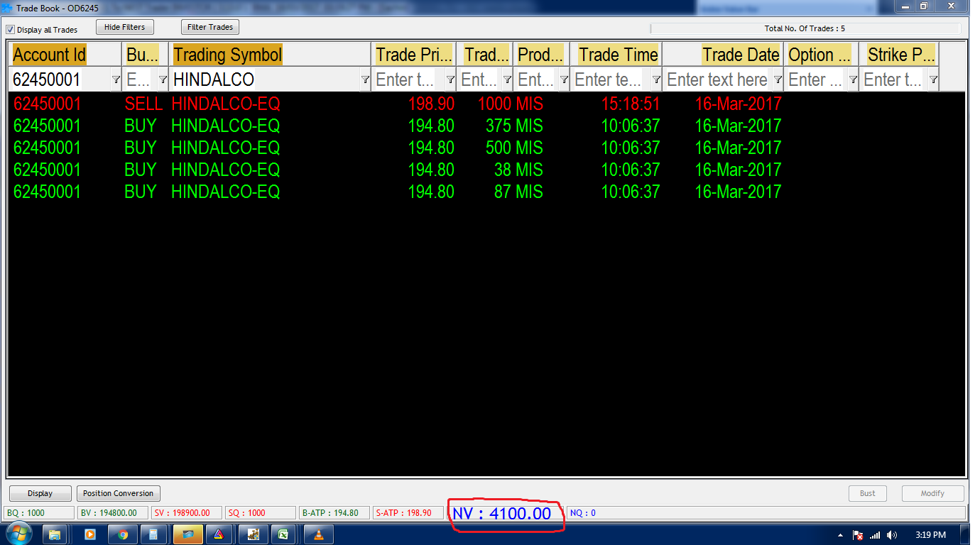Open the Trade Time filter funnel

pyautogui.click(x=656, y=79)
